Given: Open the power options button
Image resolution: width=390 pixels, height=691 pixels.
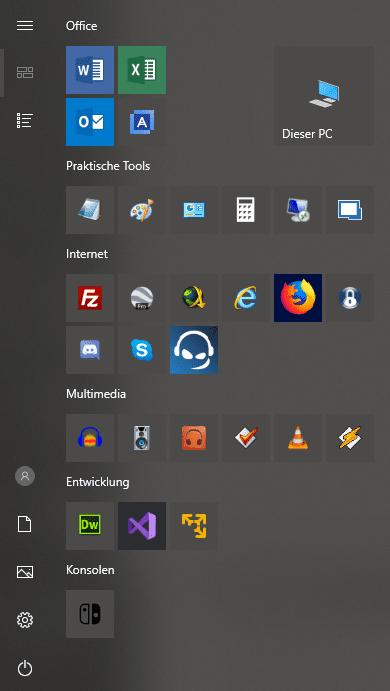Looking at the screenshot, I should tap(25, 669).
